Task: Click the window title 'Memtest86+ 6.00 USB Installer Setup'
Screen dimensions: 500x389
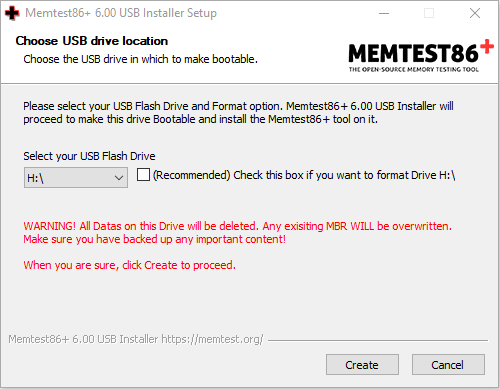Action: tap(121, 13)
